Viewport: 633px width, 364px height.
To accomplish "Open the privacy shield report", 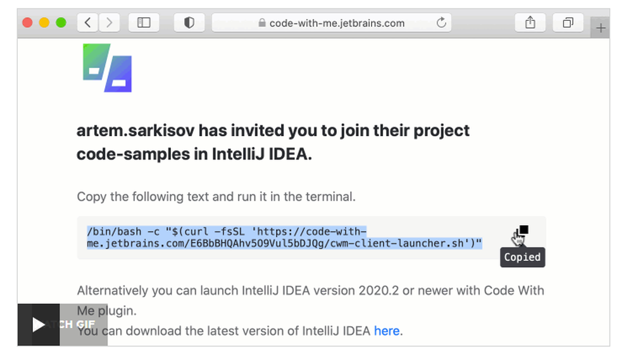I will click(x=189, y=23).
